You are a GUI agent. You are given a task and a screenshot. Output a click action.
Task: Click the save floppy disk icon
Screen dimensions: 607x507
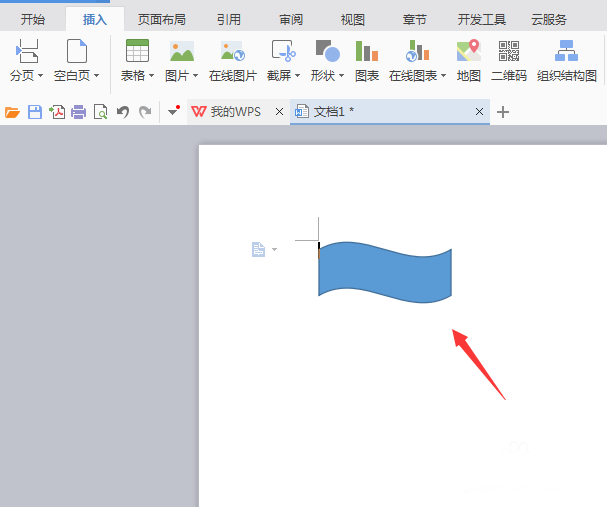coord(35,112)
